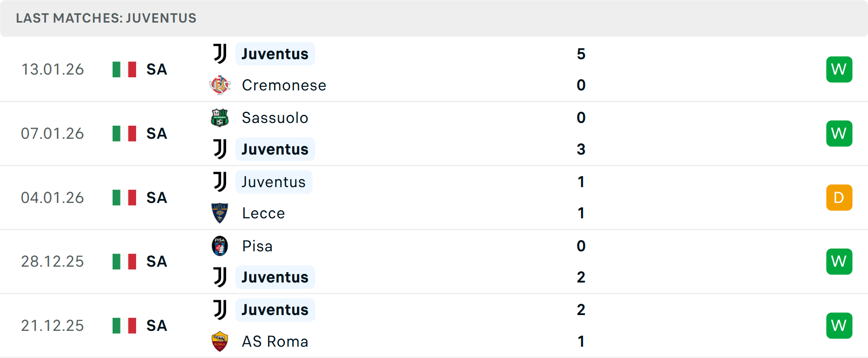The width and height of the screenshot is (868, 358).
Task: Click the Last Matches: Juventus header
Action: 106,18
